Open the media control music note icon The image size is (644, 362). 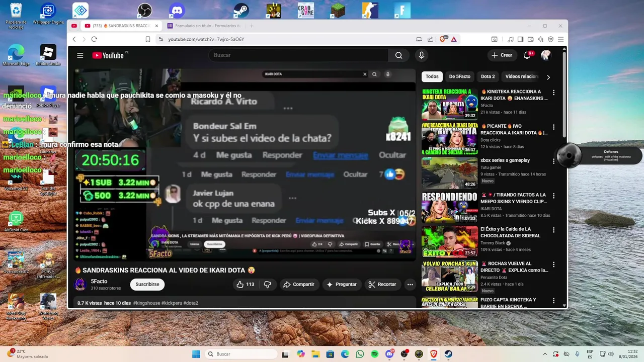click(511, 39)
